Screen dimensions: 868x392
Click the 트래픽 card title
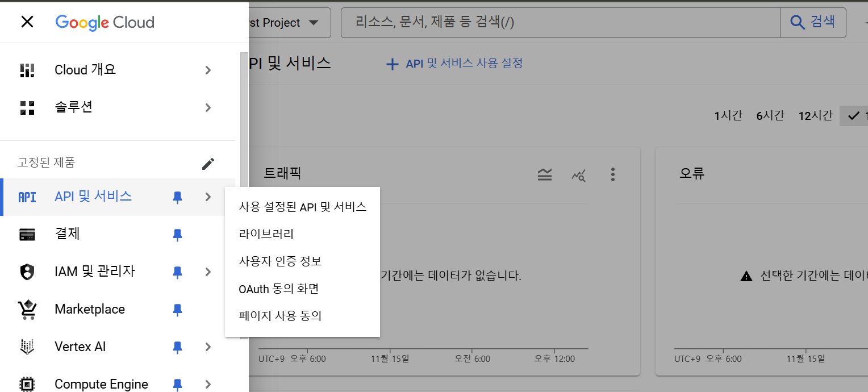click(x=282, y=173)
